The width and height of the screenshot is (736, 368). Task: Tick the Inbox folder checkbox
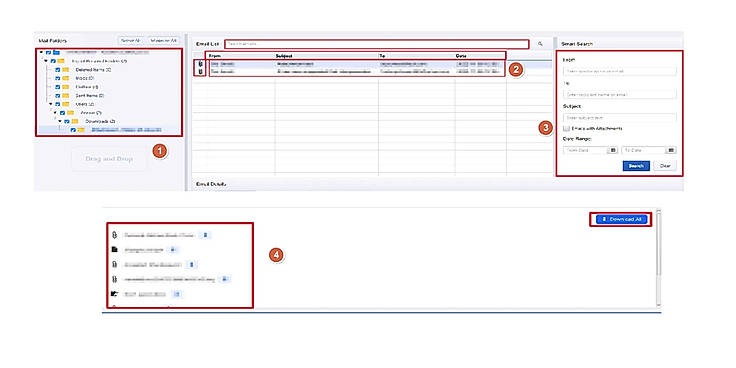[x=58, y=78]
